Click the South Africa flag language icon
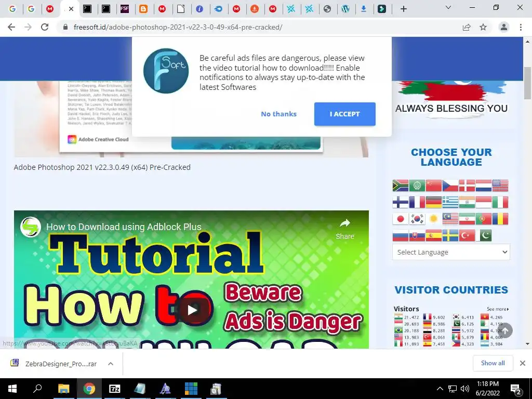Viewport: 532px width, 399px height. [x=401, y=185]
